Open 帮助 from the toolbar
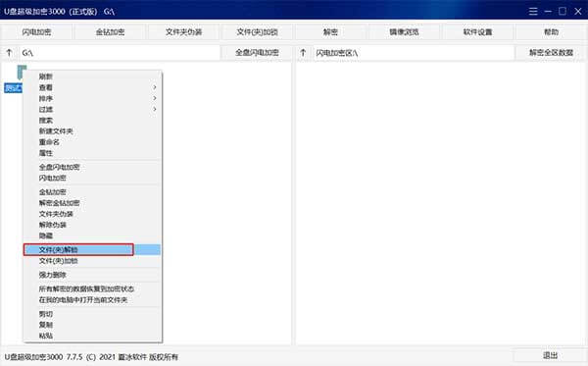The height and width of the screenshot is (366, 588). [551, 32]
